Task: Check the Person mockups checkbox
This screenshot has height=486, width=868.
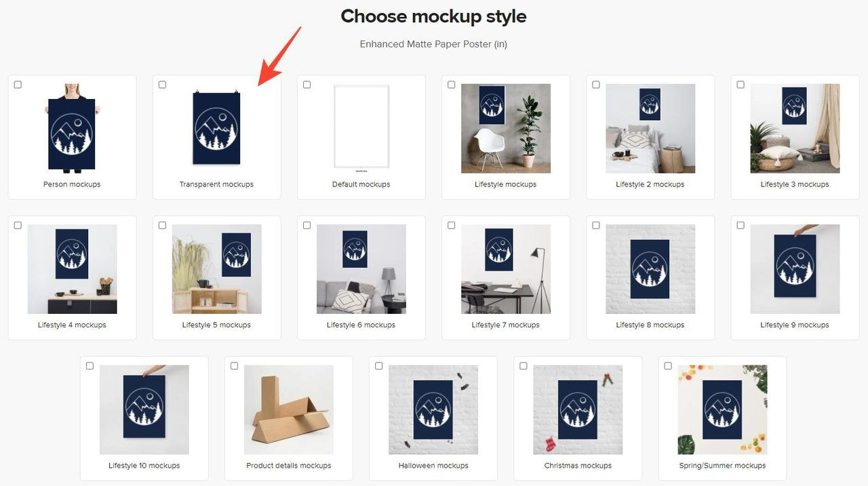Action: click(x=18, y=85)
